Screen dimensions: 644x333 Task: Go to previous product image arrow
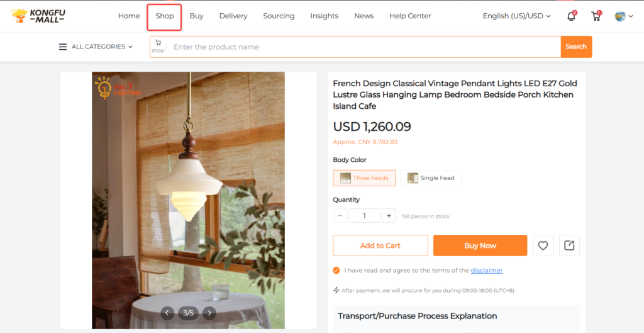167,313
